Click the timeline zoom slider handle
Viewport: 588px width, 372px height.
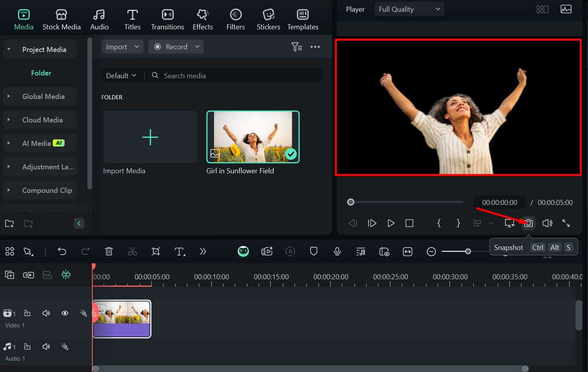[x=468, y=252]
